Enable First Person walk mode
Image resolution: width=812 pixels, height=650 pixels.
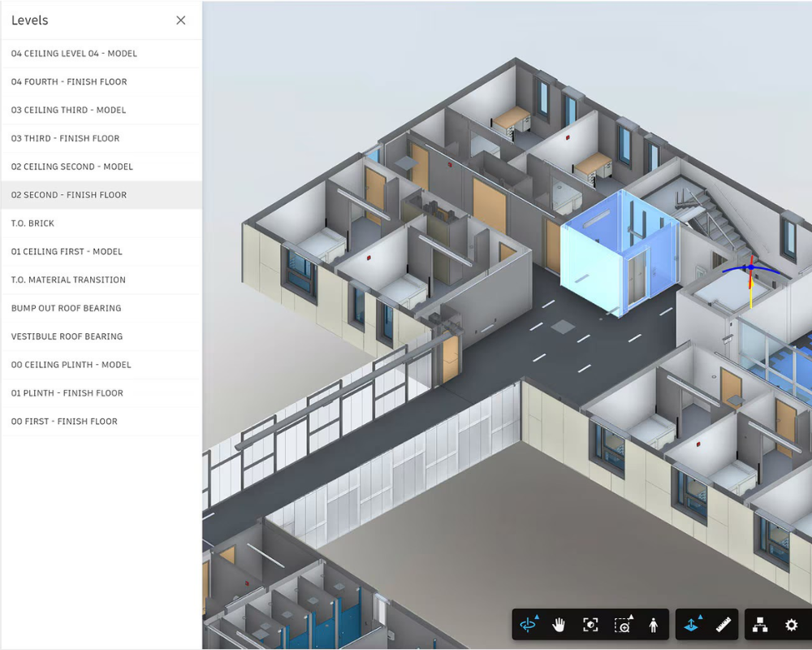point(654,625)
